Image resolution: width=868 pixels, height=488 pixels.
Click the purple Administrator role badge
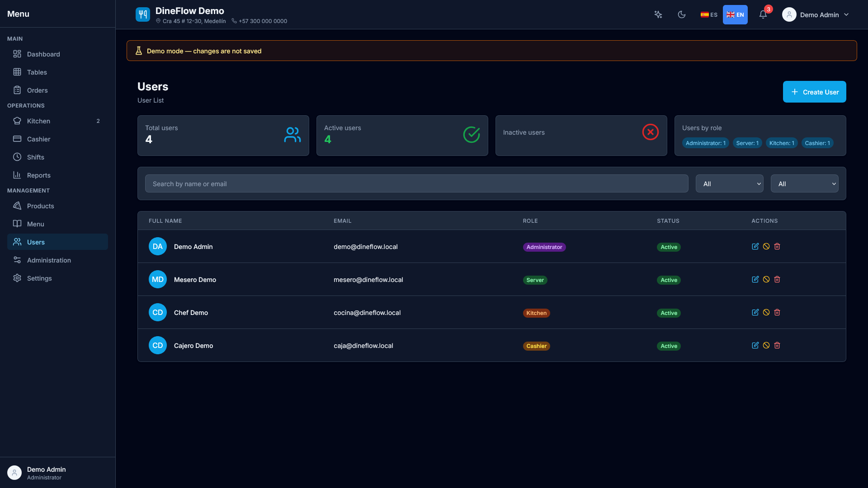tap(544, 247)
